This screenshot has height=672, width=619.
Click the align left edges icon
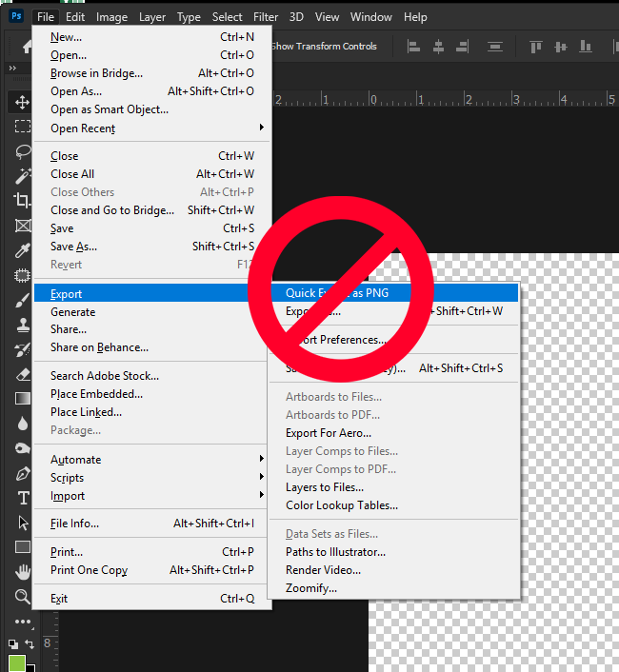[x=413, y=47]
